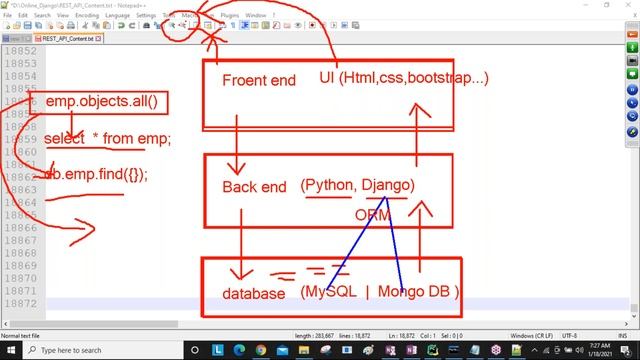This screenshot has height=360, width=640.
Task: Click line number 18872 in margin
Action: [x=21, y=304]
